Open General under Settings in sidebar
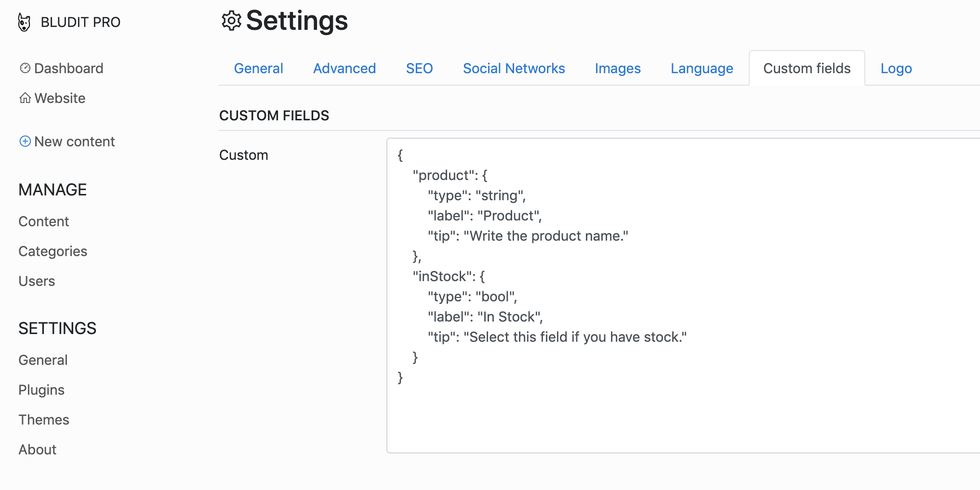 (x=43, y=360)
